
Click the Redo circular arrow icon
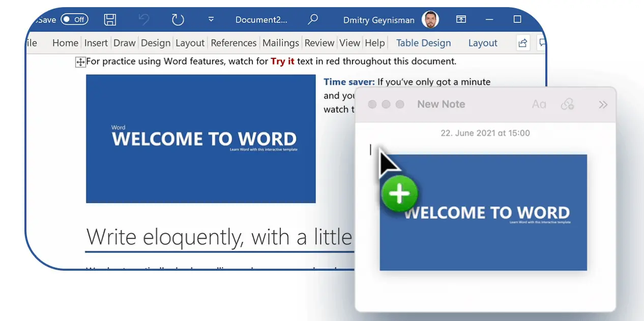coord(178,20)
